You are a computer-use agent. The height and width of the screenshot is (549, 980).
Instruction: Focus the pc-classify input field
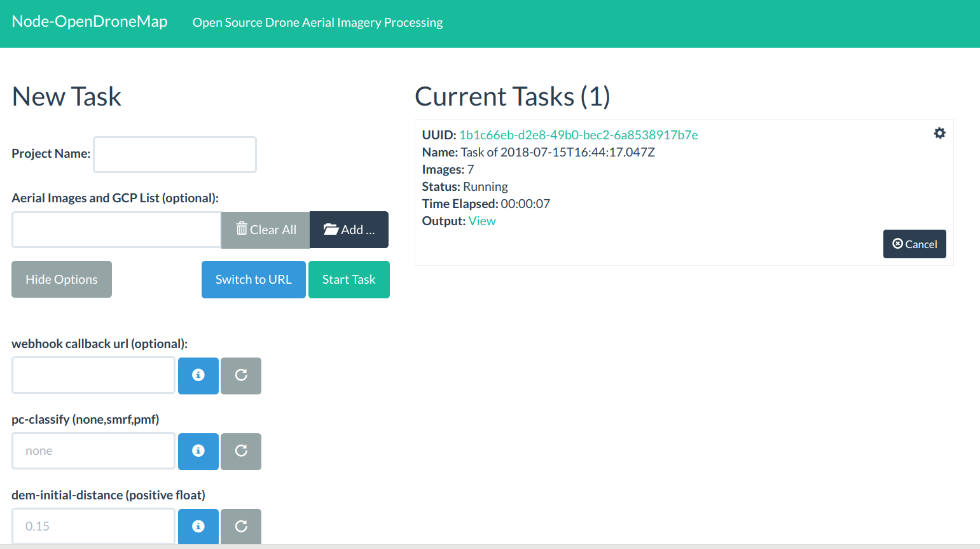(x=93, y=451)
